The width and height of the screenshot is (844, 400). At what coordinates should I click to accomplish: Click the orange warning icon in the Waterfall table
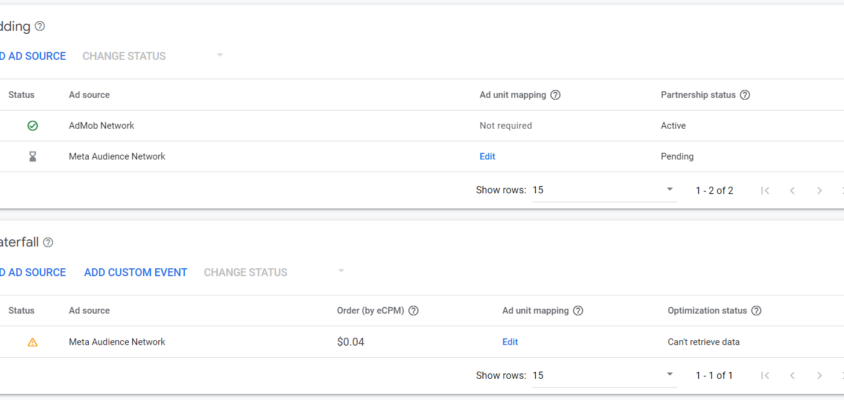click(32, 342)
